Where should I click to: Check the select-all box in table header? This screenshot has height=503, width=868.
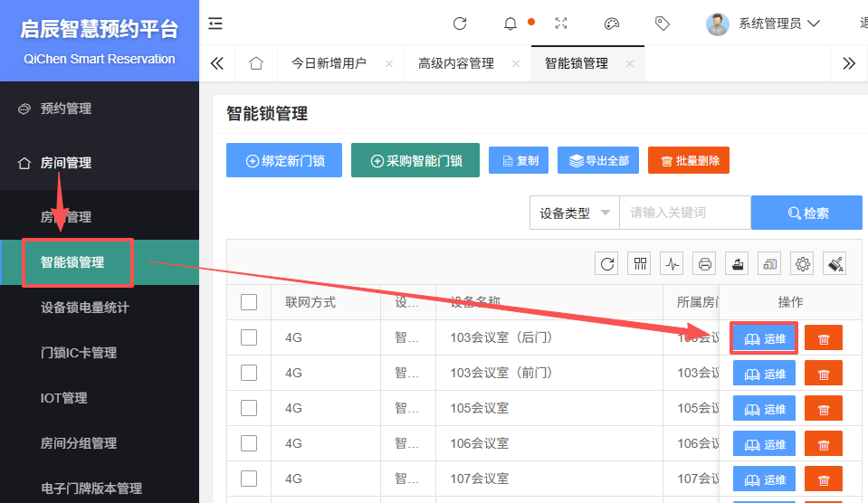(249, 302)
